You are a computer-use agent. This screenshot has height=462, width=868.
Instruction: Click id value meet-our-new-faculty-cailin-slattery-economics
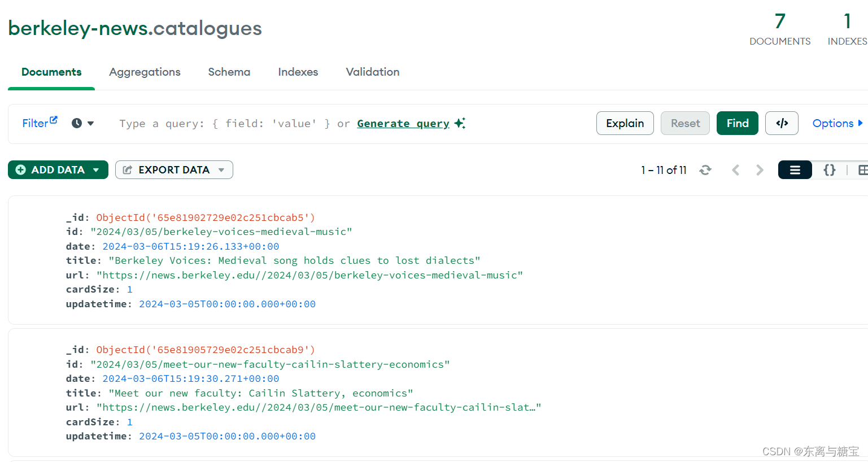point(270,364)
